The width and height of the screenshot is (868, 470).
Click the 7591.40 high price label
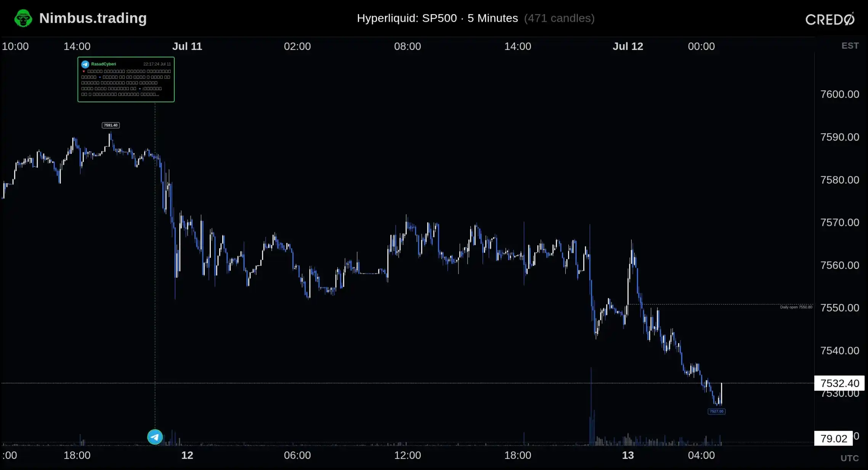coord(111,125)
